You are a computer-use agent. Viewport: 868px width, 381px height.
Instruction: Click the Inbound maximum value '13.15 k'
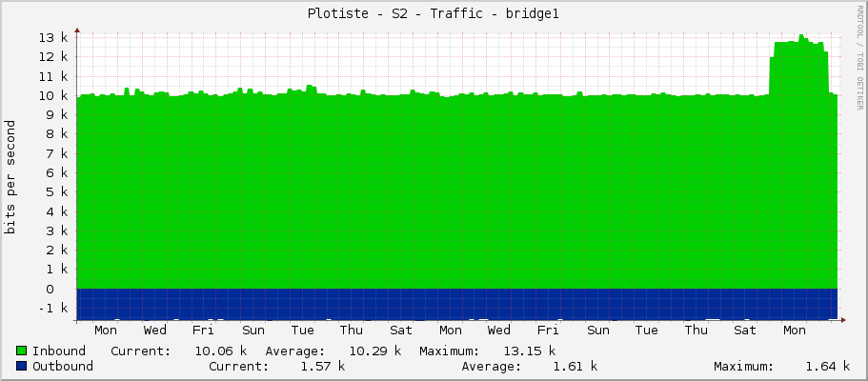(x=529, y=351)
